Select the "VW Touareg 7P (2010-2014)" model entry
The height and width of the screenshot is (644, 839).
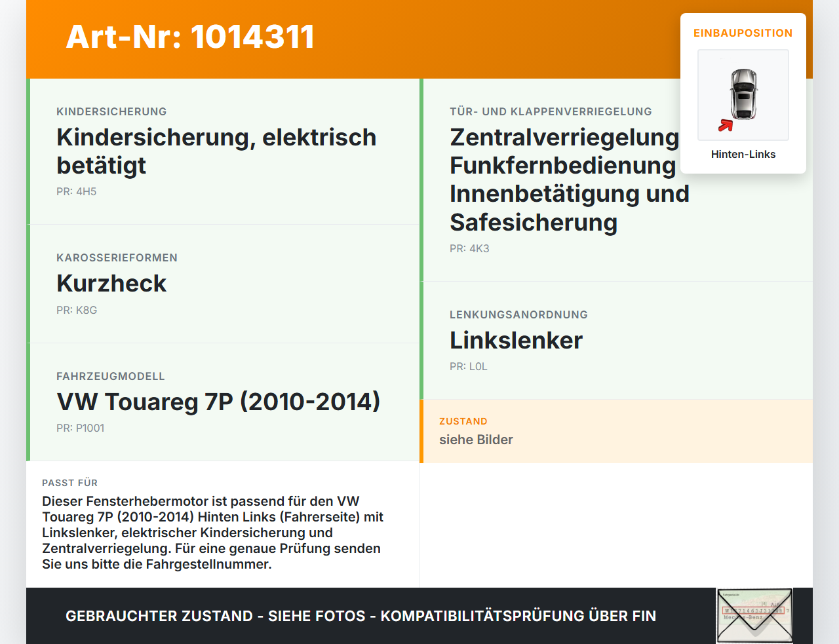click(x=219, y=402)
